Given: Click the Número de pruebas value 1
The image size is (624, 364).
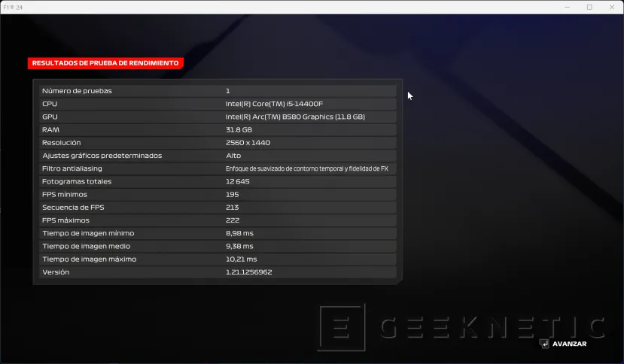Looking at the screenshot, I should [x=227, y=91].
